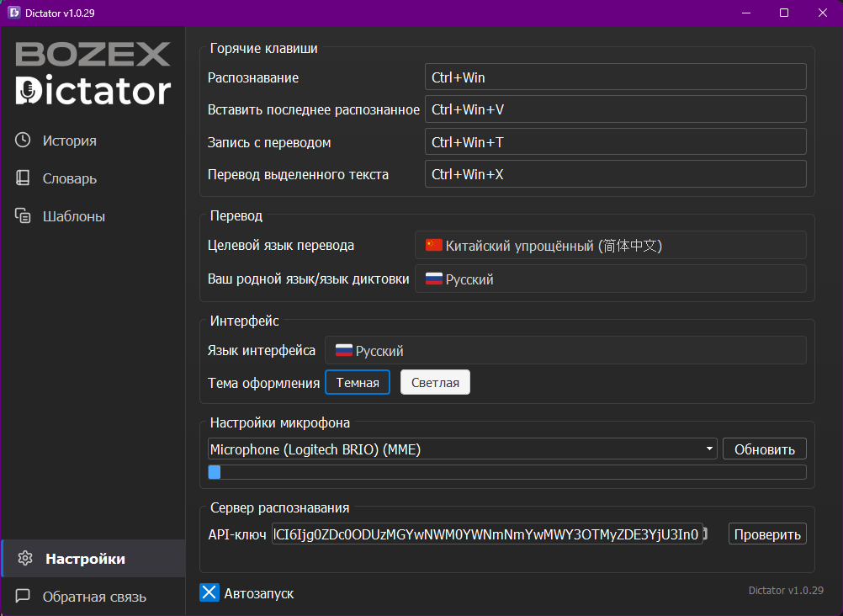Click the Распознавание hotkey field

[616, 77]
